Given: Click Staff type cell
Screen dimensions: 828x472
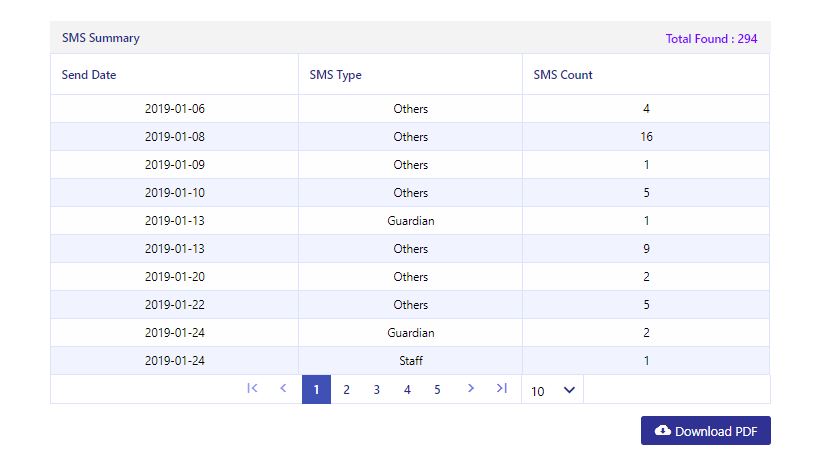Looking at the screenshot, I should 411,361.
